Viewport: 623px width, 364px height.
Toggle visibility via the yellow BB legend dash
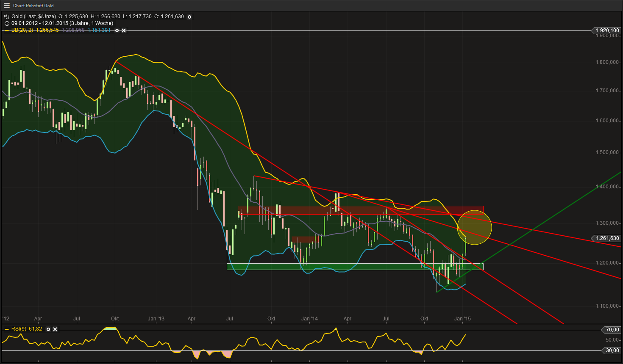click(x=6, y=30)
